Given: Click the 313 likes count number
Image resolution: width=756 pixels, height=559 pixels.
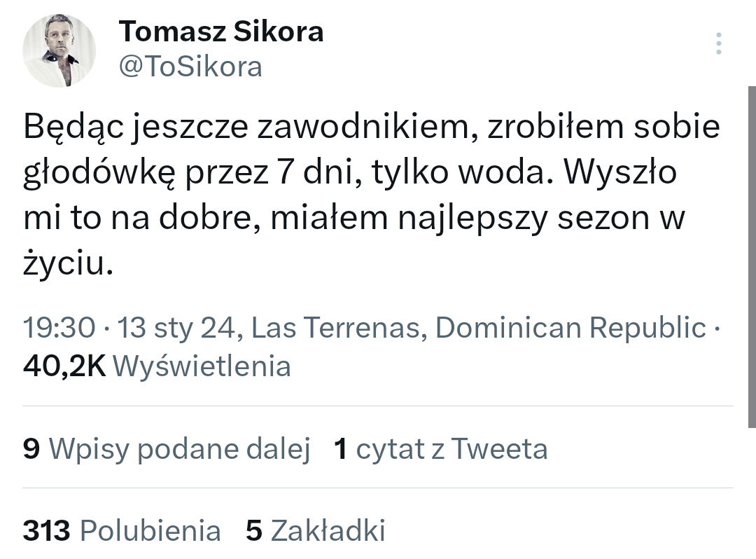Looking at the screenshot, I should [47, 530].
